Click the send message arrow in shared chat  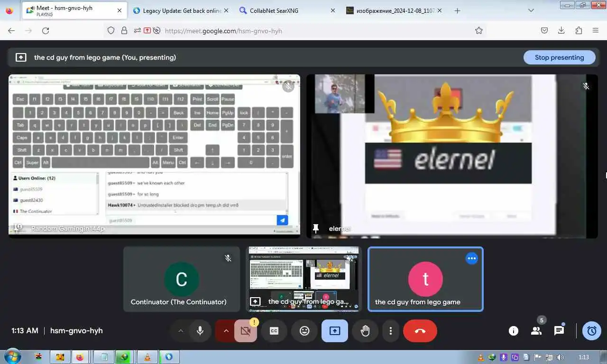[x=282, y=220]
